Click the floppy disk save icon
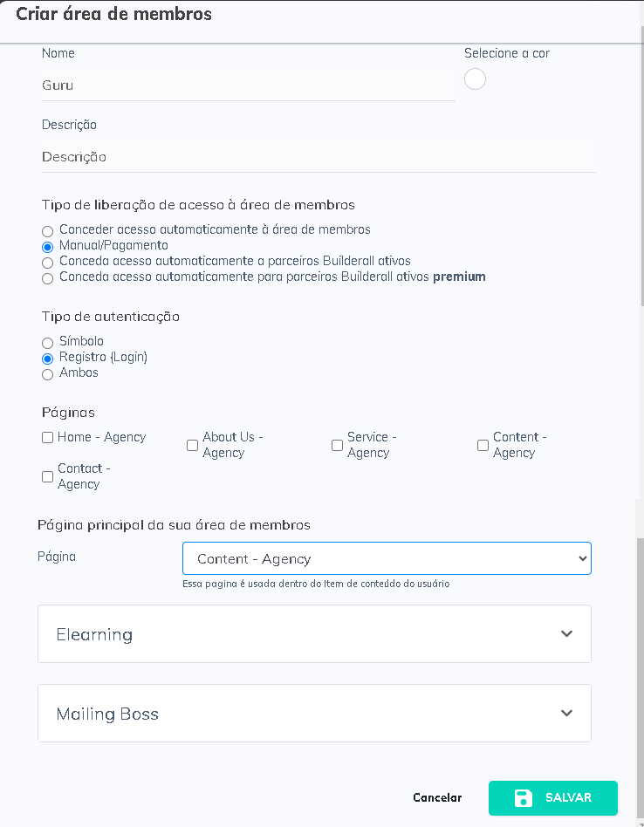 [524, 798]
